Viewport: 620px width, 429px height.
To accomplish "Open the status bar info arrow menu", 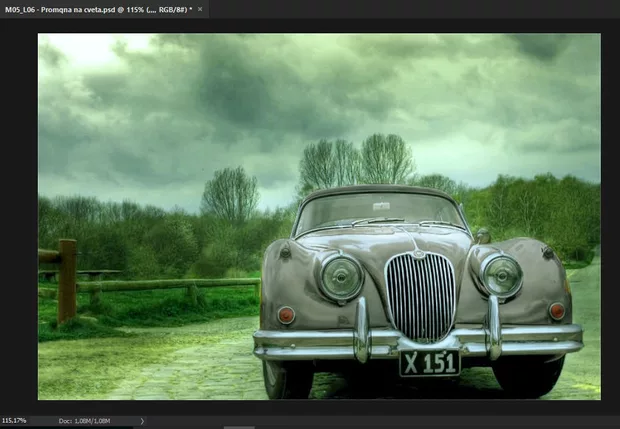I will pos(142,421).
